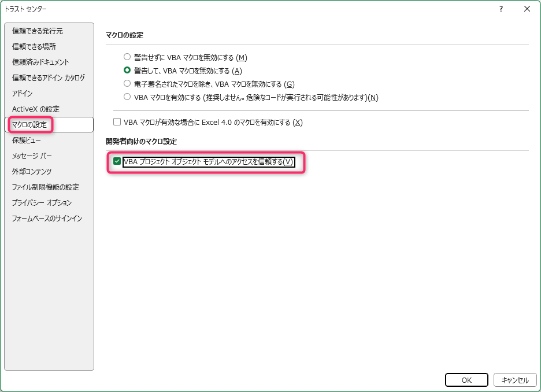Switch to 信頼済みドキュメント category
The image size is (541, 392).
tap(40, 62)
